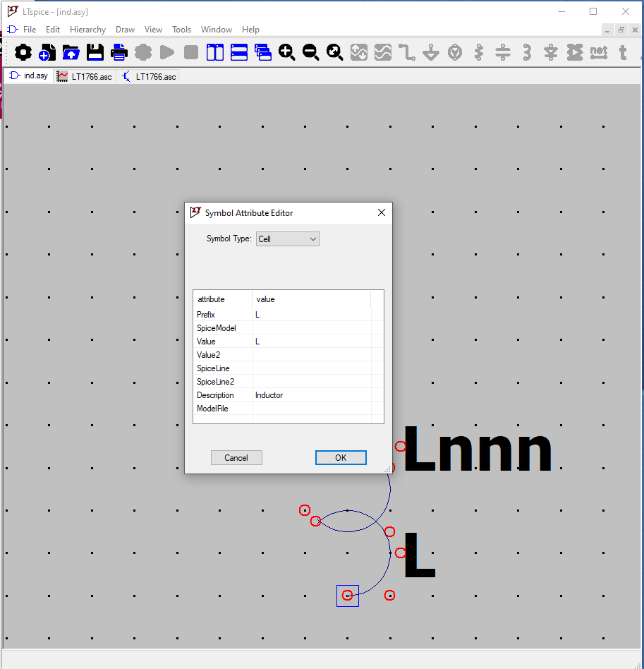Click the Print toolbar icon
Screen dimensions: 644x669
coord(119,52)
